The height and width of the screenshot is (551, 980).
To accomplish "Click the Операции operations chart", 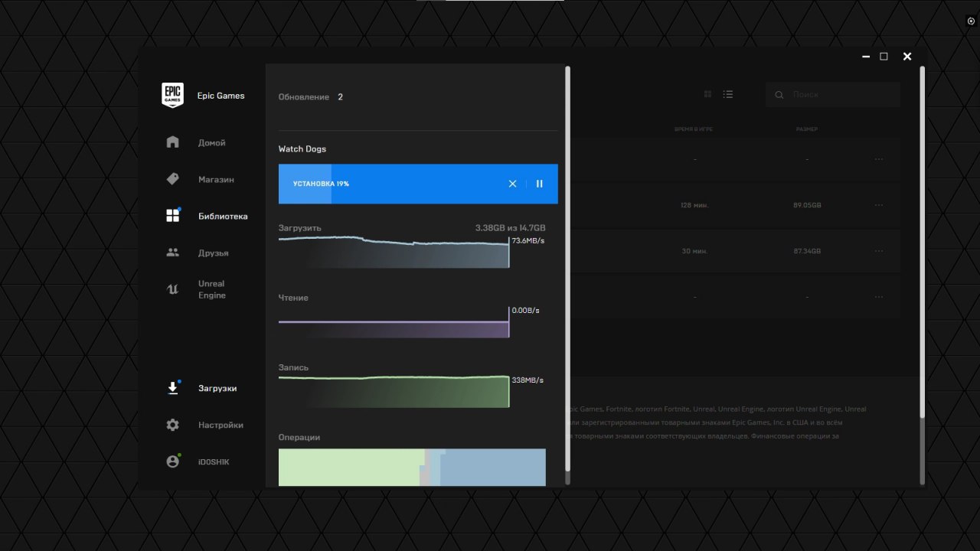I will tap(412, 468).
